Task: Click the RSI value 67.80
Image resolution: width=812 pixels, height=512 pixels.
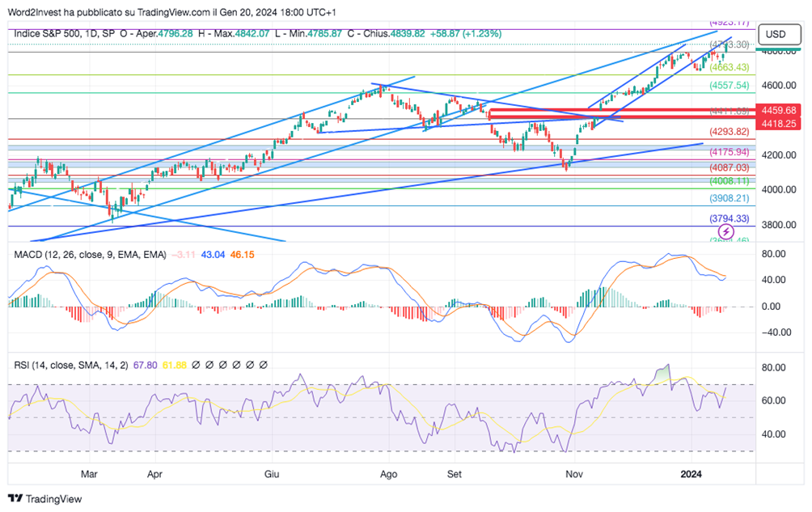Action: click(x=145, y=366)
